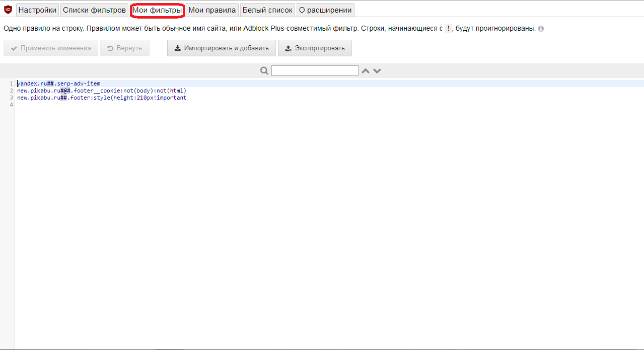Click the info icon after the description text
This screenshot has height=350, width=644.
click(x=541, y=29)
